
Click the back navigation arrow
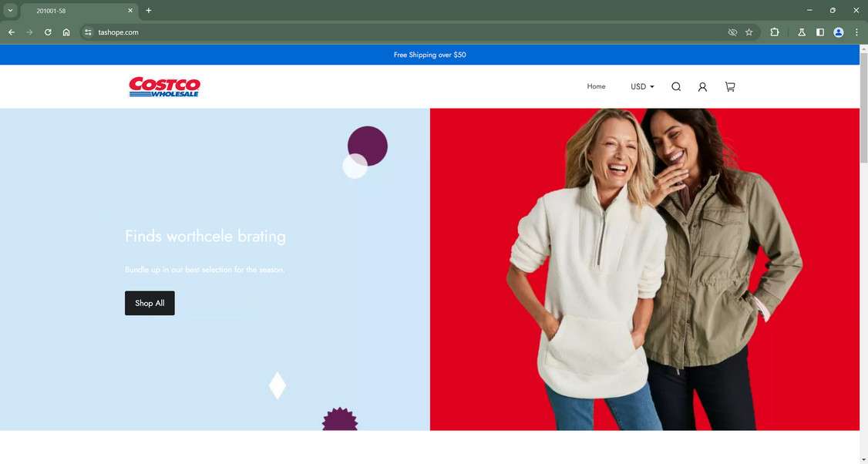[11, 32]
